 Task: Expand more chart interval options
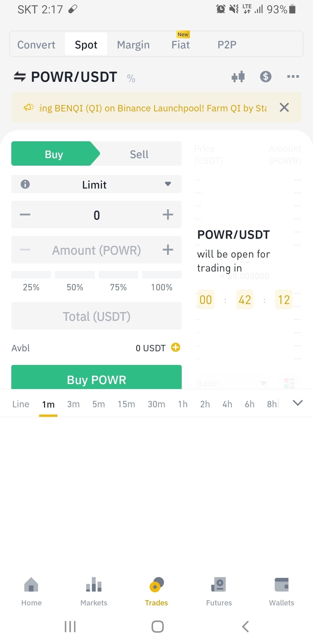[298, 403]
